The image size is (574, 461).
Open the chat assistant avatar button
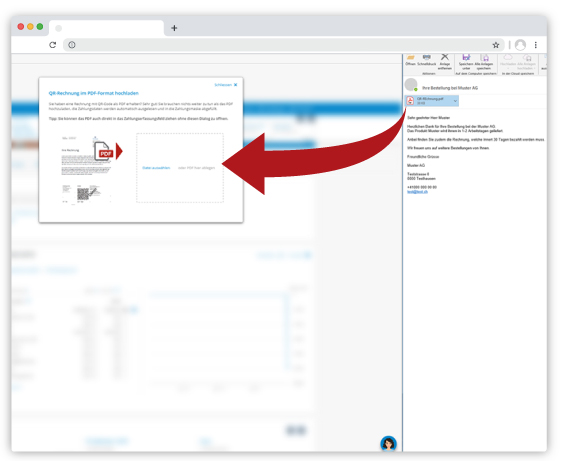pyautogui.click(x=388, y=443)
